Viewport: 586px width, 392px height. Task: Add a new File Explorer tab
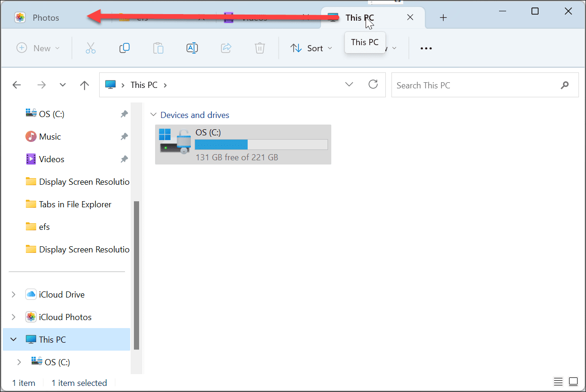[443, 17]
